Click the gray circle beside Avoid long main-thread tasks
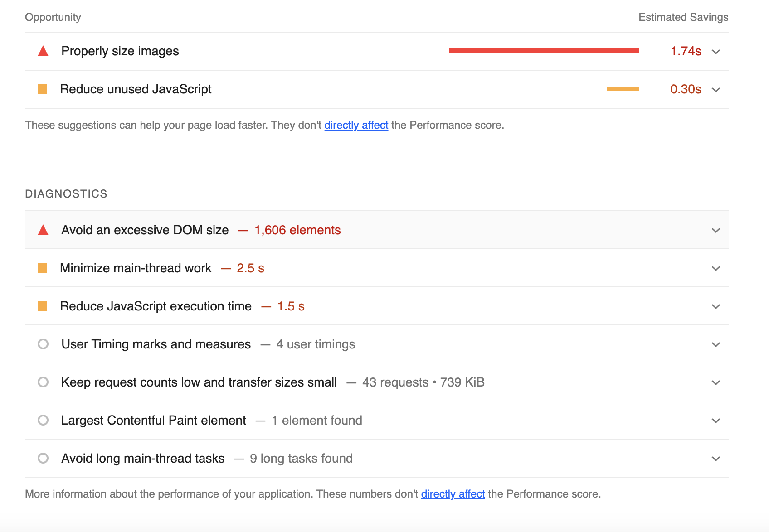This screenshot has width=769, height=532. pos(43,458)
